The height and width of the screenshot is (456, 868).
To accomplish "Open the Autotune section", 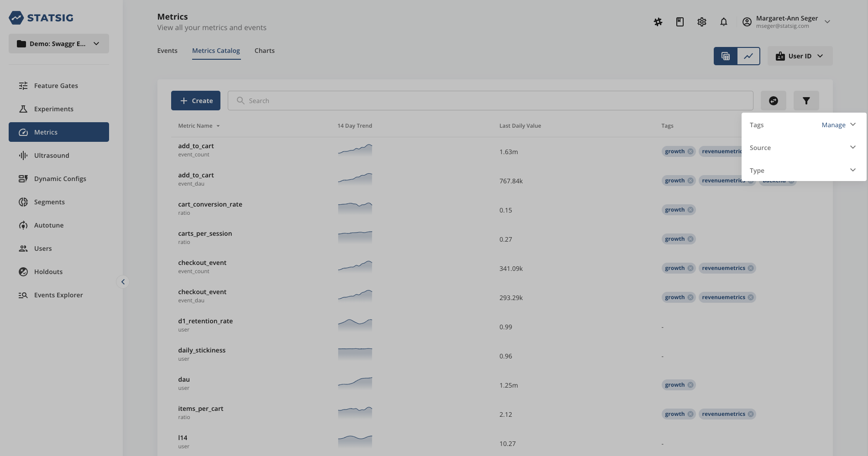I will [x=49, y=225].
